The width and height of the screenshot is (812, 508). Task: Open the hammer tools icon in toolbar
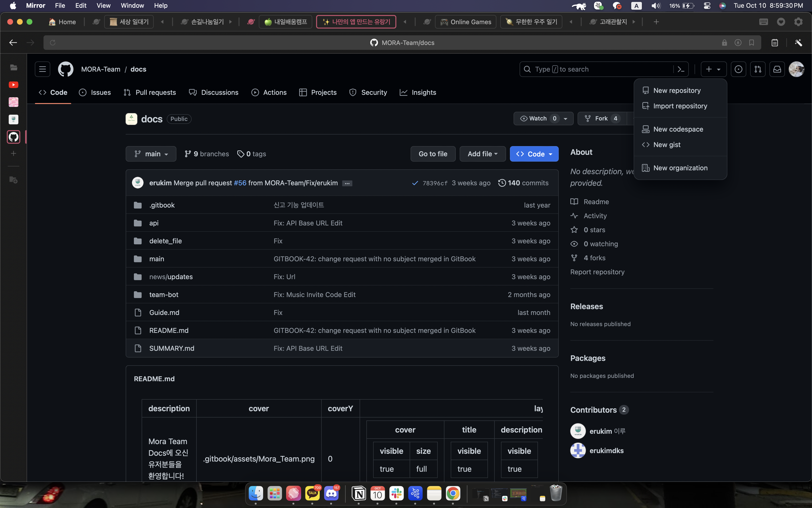(x=798, y=43)
